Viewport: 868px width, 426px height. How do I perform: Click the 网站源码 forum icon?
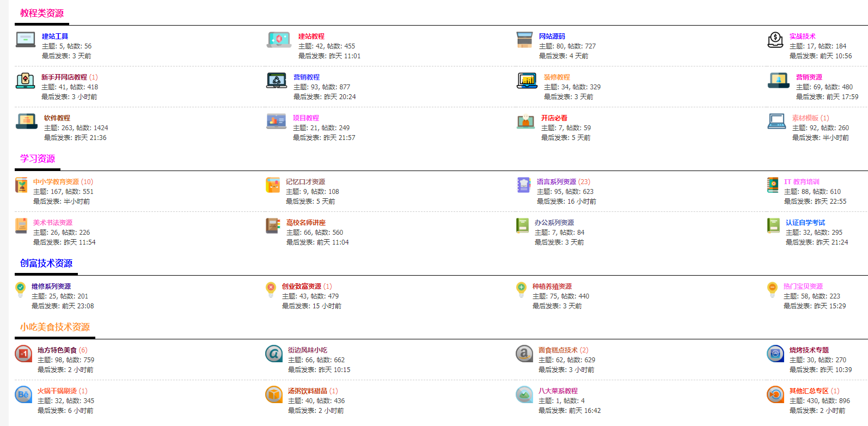pyautogui.click(x=524, y=40)
